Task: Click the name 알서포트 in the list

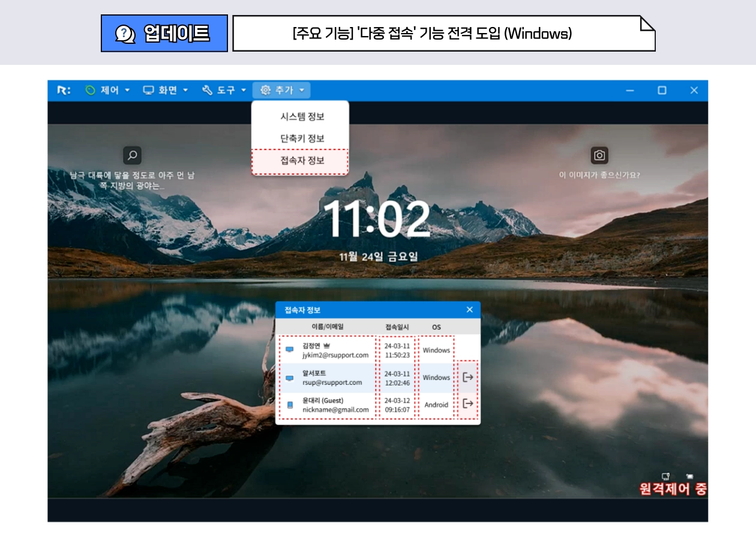Action: point(314,373)
